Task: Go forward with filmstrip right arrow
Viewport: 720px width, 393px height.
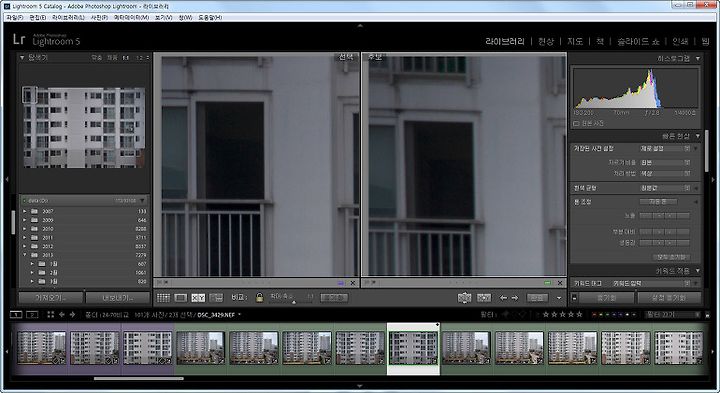Action: click(x=72, y=314)
